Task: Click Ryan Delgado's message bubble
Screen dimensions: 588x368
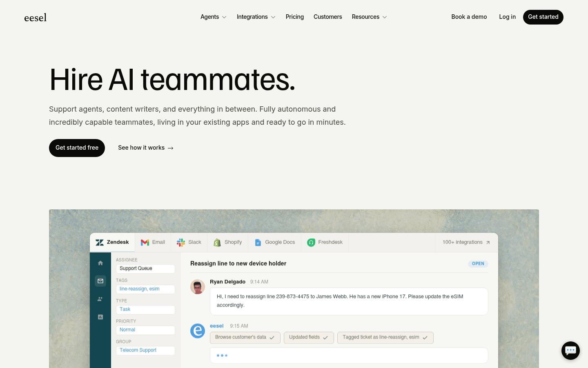Action: [349, 301]
